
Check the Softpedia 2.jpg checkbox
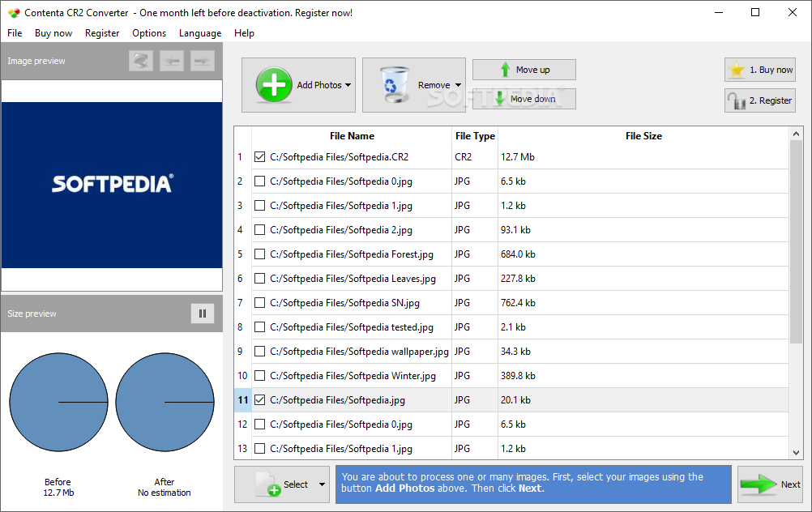(260, 230)
